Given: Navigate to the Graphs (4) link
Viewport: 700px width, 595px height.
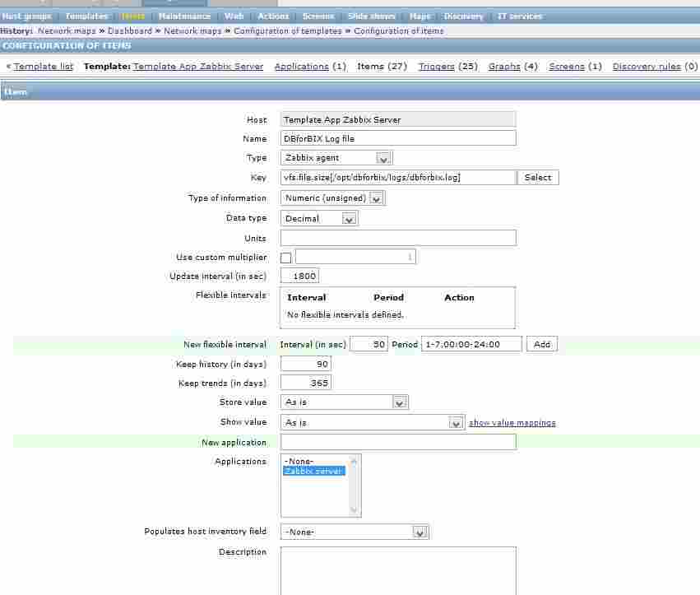Looking at the screenshot, I should (504, 67).
